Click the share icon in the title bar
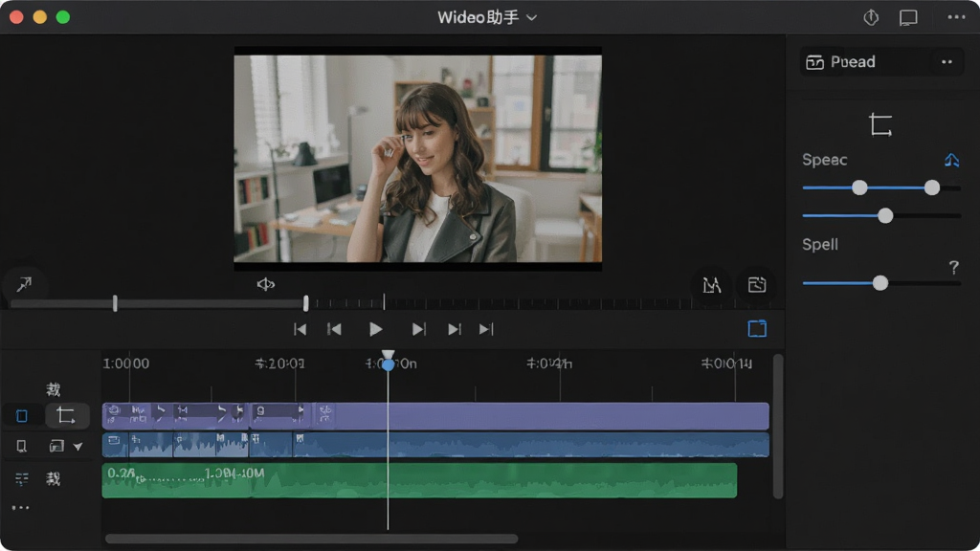Screen dimensions: 980x551 [871, 17]
